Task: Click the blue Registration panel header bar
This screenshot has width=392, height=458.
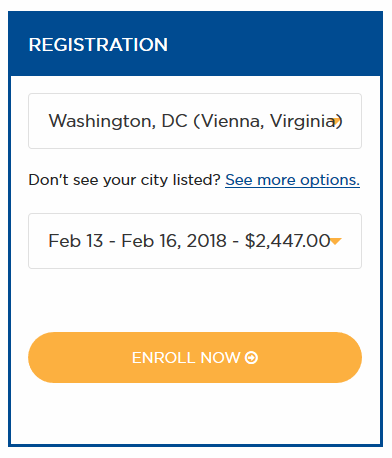Action: tap(195, 43)
